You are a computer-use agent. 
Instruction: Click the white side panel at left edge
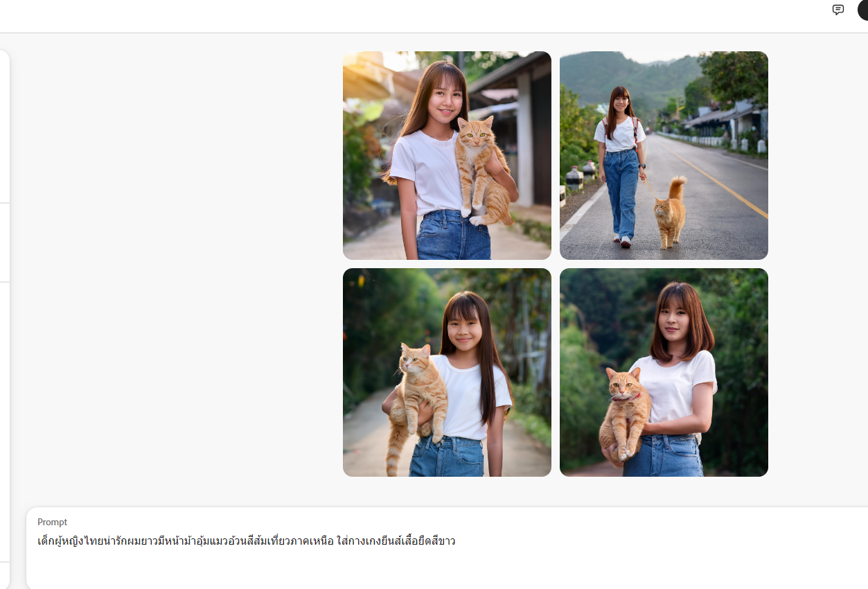coord(4,319)
